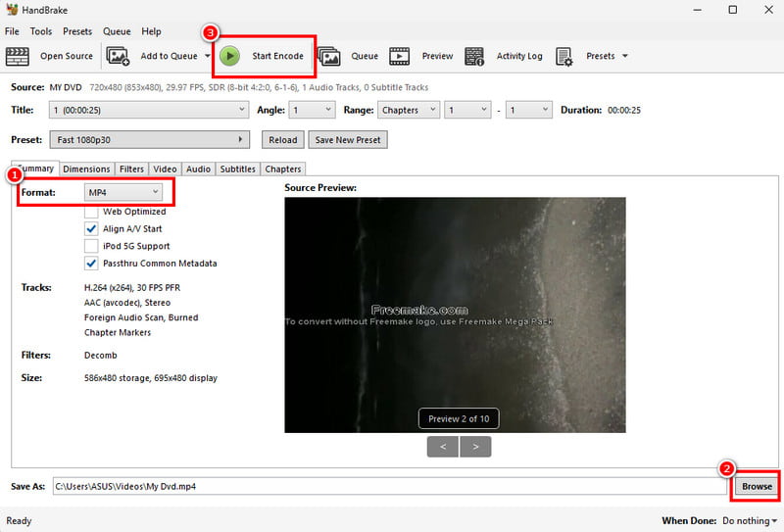Click the Queue toolbar label
This screenshot has width=784, height=532.
coord(365,56)
